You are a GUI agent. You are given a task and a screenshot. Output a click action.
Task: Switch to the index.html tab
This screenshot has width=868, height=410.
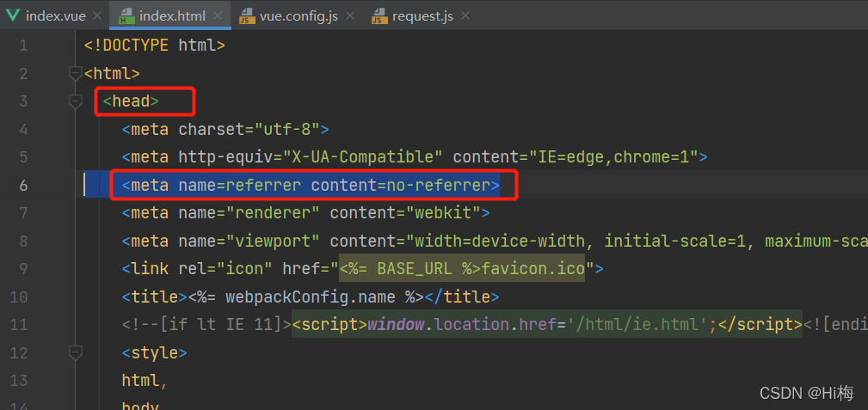point(170,16)
